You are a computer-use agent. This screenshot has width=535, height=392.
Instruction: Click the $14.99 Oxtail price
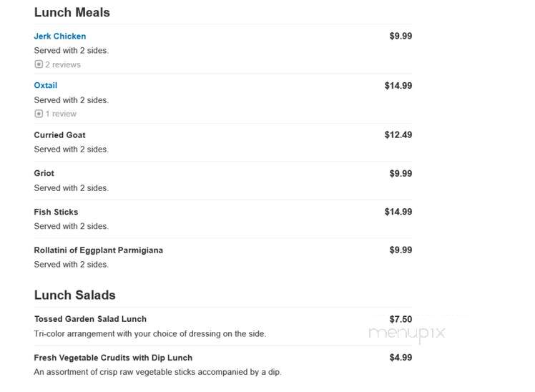398,85
